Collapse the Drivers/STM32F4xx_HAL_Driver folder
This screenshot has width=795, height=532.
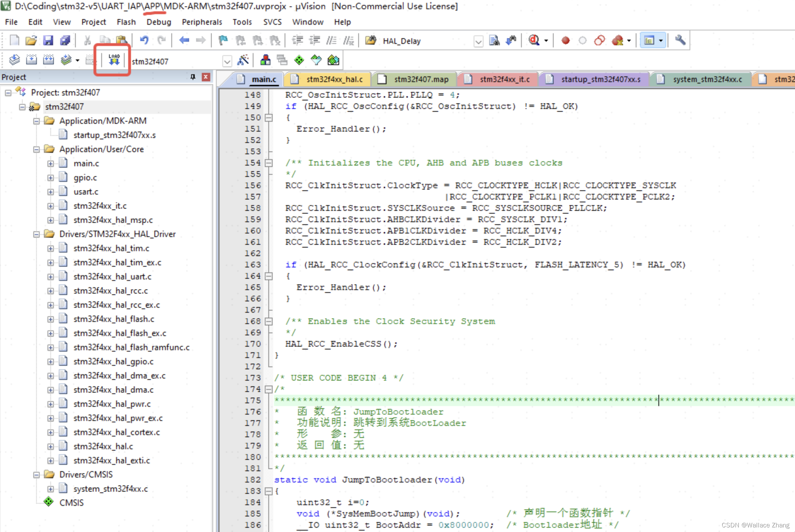[36, 234]
